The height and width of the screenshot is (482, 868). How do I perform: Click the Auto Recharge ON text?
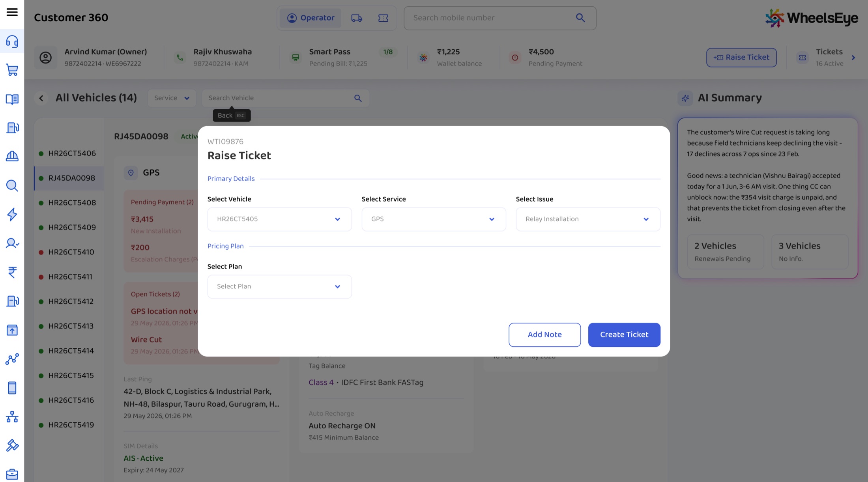tap(342, 426)
